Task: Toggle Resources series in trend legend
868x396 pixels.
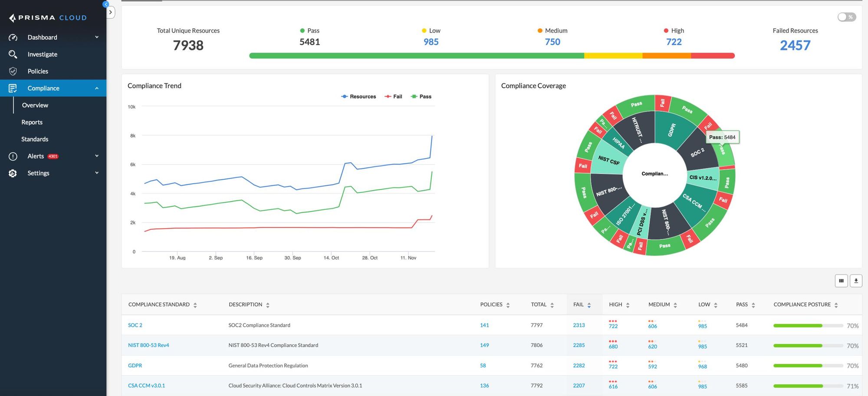Action: pyautogui.click(x=358, y=96)
